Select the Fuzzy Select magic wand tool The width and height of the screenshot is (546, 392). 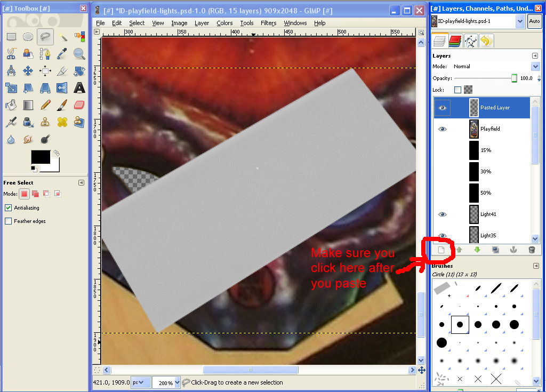[x=63, y=36]
